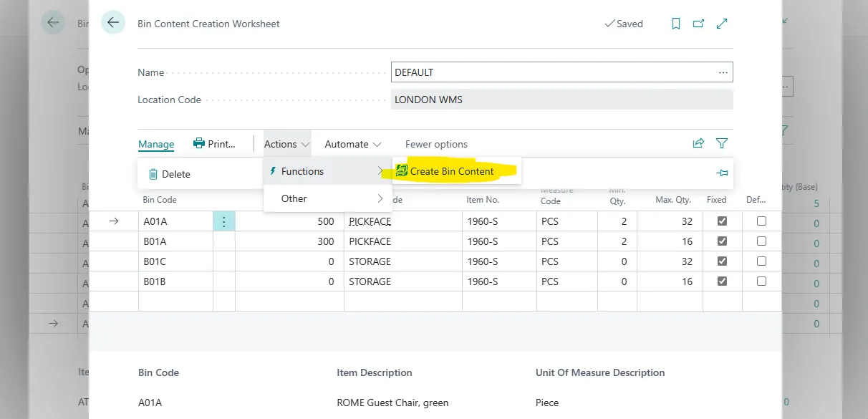Select Bin Code cell B01A

175,241
